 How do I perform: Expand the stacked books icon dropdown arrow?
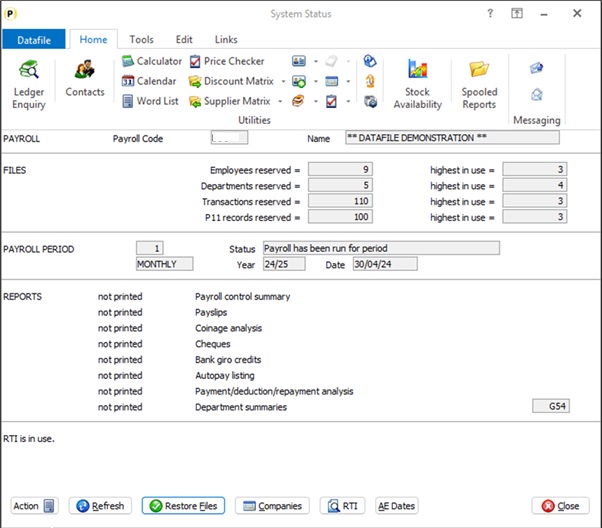point(316,101)
